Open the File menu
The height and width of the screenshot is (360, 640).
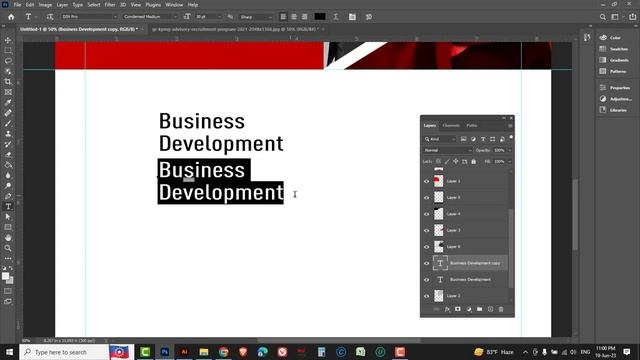(18, 5)
